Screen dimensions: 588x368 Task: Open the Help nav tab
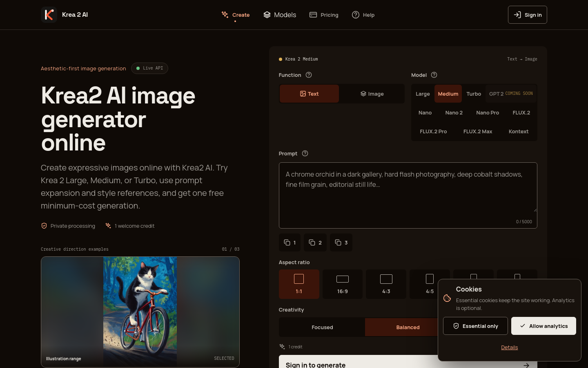pyautogui.click(x=363, y=15)
